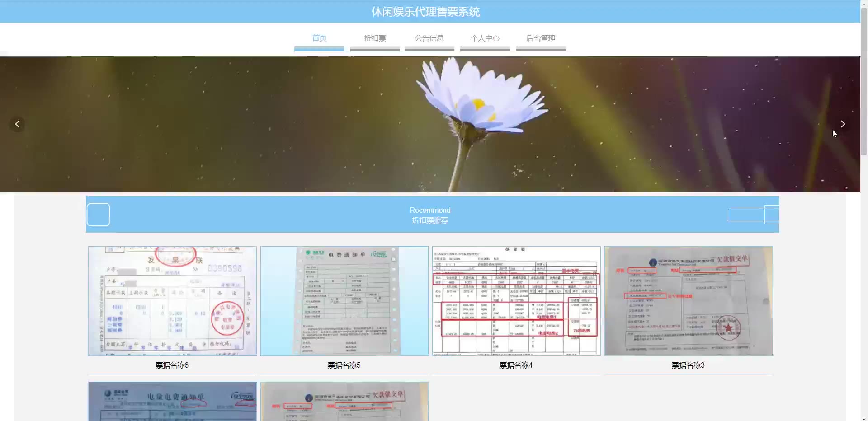The width and height of the screenshot is (868, 421).
Task: Click the 票据名称4 title link
Action: click(516, 365)
